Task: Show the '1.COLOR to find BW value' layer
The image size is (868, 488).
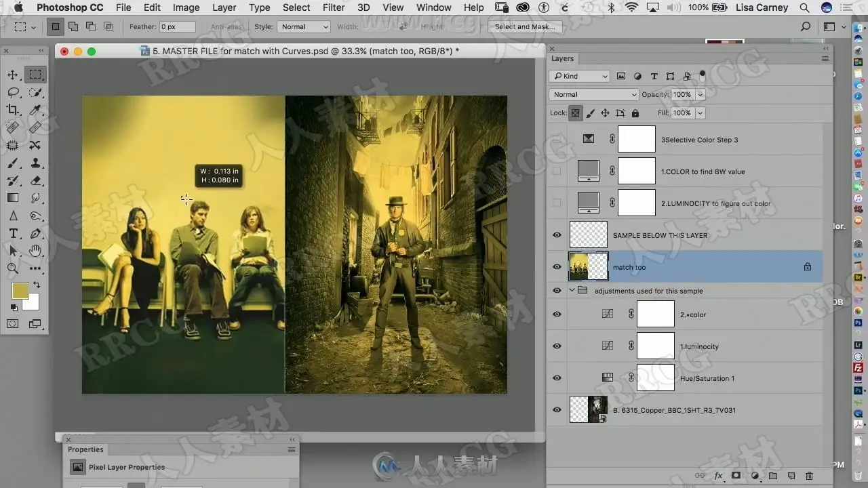Action: click(x=557, y=171)
